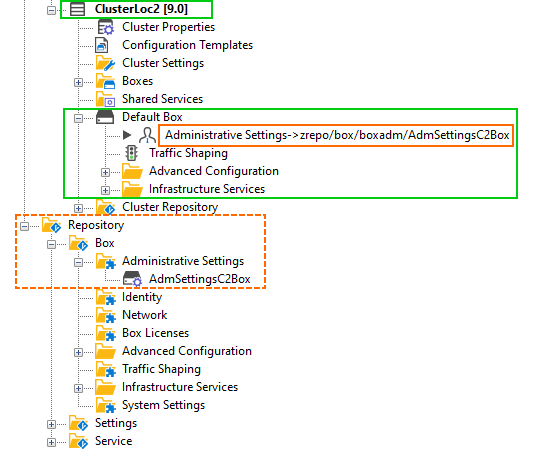The height and width of the screenshot is (455, 540).
Task: Click the Traffic Shaping traffic light icon
Action: coord(131,153)
